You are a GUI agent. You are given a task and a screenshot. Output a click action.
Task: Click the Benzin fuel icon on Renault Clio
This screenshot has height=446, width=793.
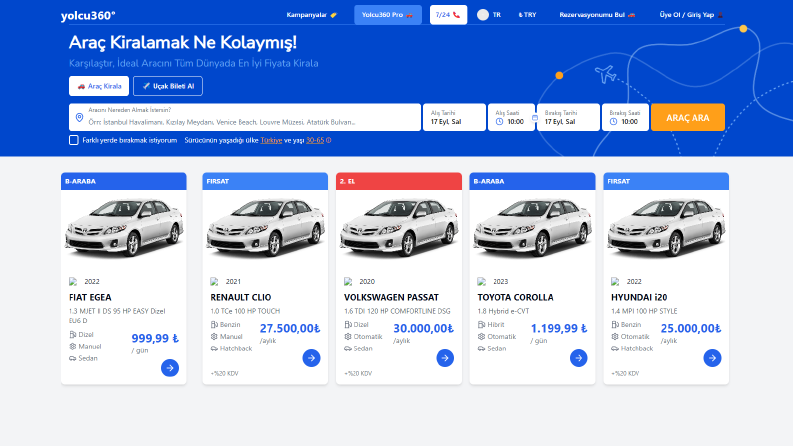tap(214, 324)
